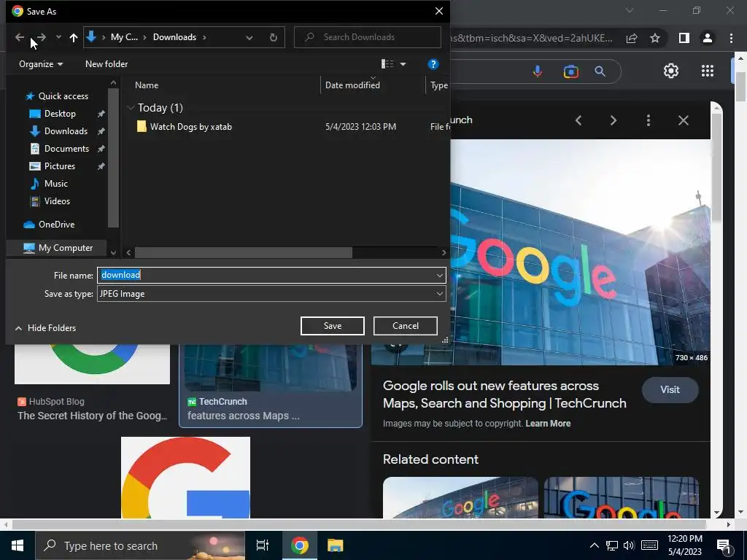
Task: Click the Google search magnifier icon
Action: click(600, 71)
